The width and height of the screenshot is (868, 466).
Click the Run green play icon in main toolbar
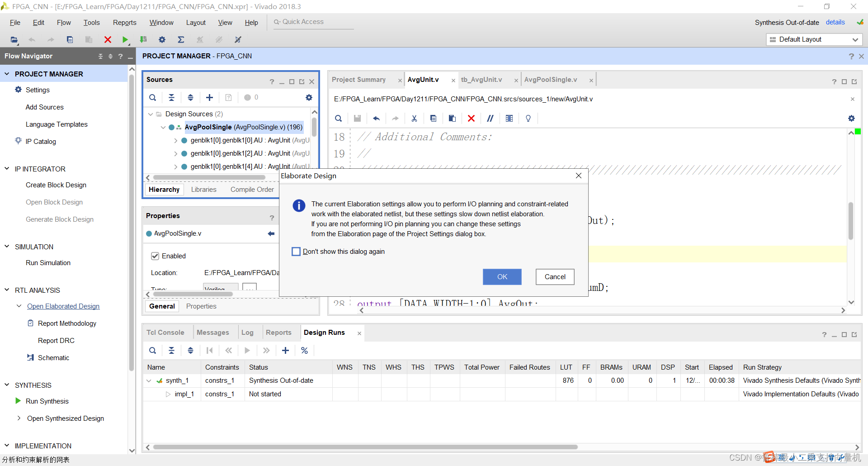click(125, 40)
